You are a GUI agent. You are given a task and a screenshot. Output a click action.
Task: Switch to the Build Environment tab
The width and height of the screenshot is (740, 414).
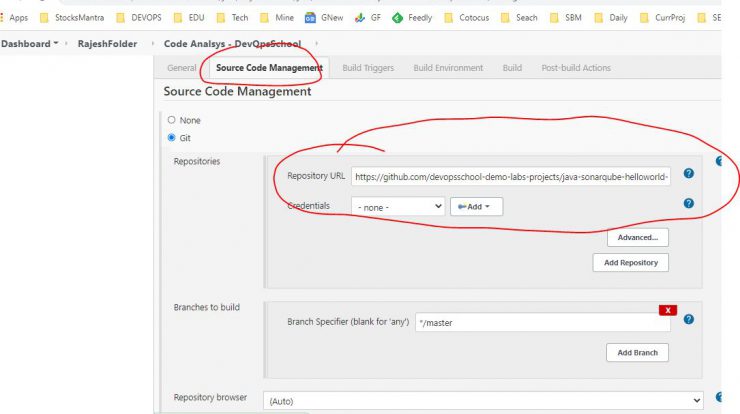[448, 68]
